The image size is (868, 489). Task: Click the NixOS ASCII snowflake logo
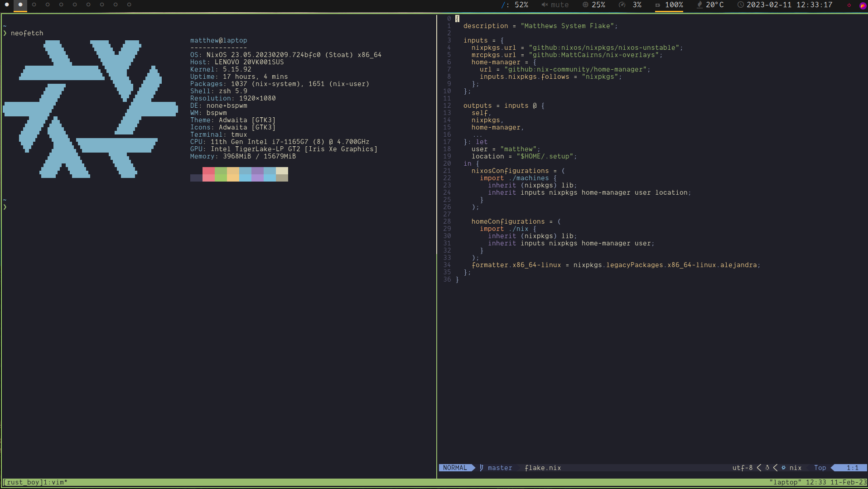[x=91, y=109]
